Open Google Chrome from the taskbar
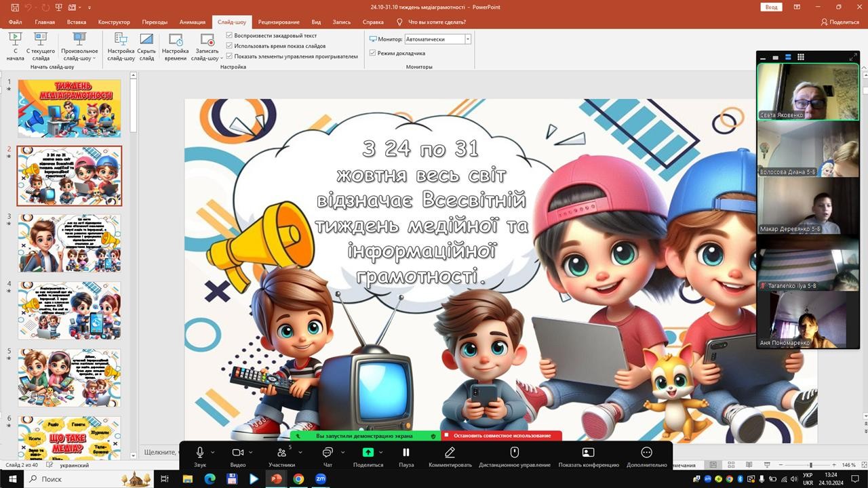This screenshot has width=868, height=488. [x=298, y=479]
